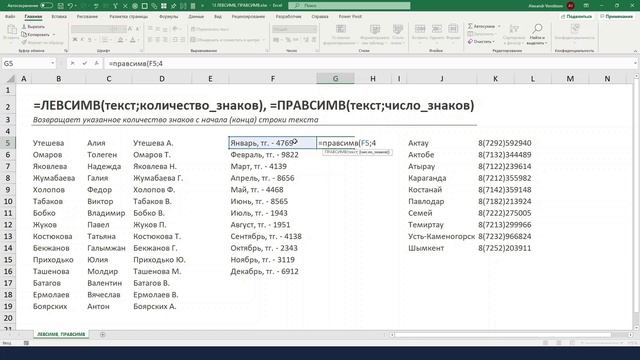Toggle the AutoSave switch

coord(47,6)
